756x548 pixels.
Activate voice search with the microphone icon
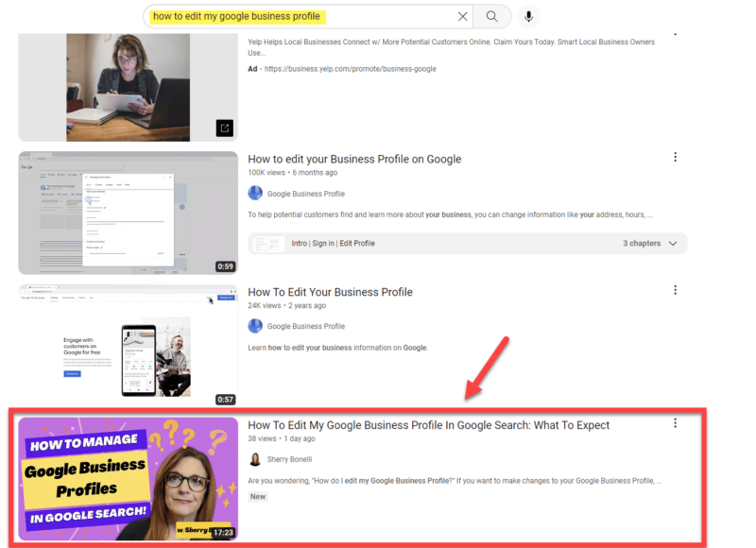pyautogui.click(x=528, y=16)
